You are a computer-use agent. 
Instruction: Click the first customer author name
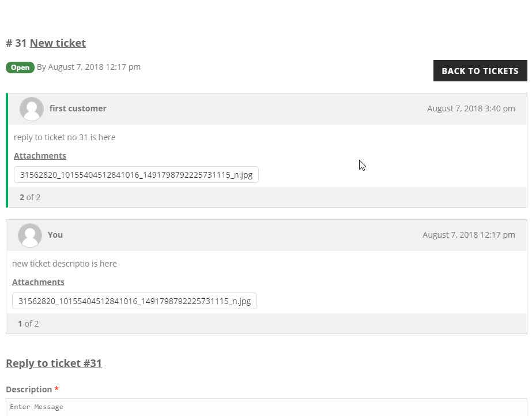(78, 108)
